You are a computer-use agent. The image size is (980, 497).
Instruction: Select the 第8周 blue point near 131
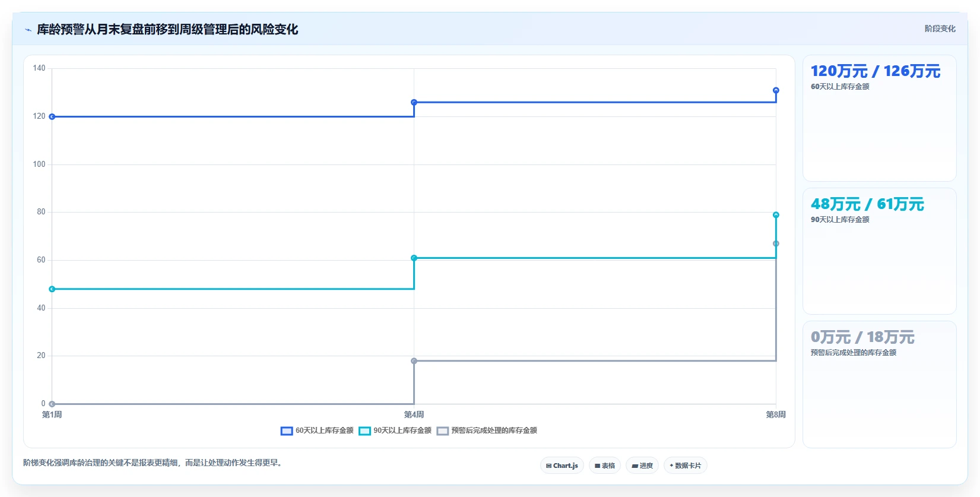coord(776,90)
